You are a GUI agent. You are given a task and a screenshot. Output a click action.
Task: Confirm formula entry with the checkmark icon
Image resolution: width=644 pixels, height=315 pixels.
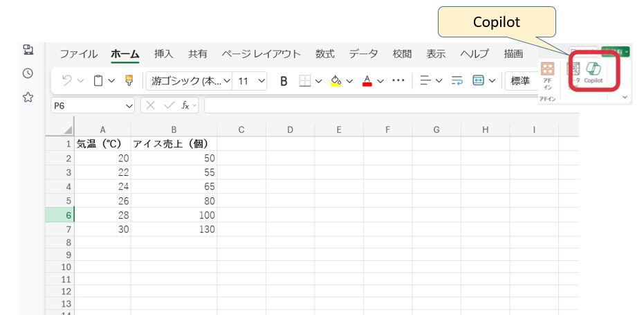169,106
